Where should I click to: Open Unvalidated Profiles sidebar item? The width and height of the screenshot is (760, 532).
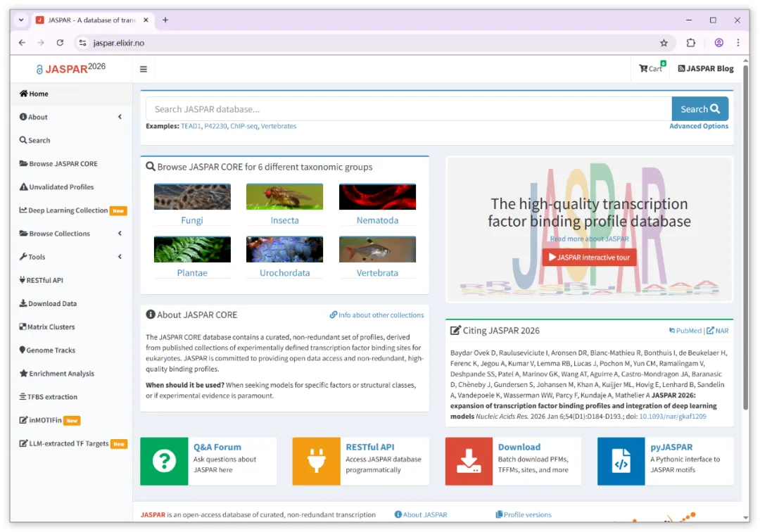[x=56, y=187]
